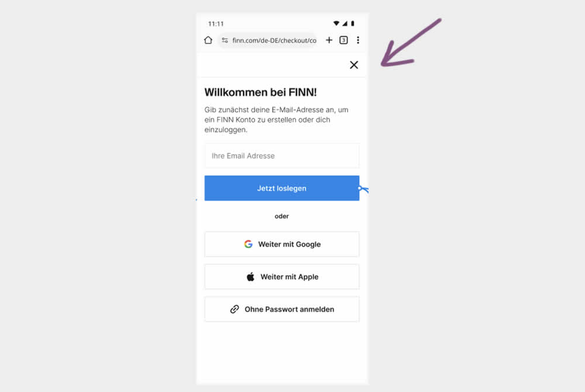Tap the 11:11 clock in status bar
The width and height of the screenshot is (585, 392).
click(x=216, y=24)
